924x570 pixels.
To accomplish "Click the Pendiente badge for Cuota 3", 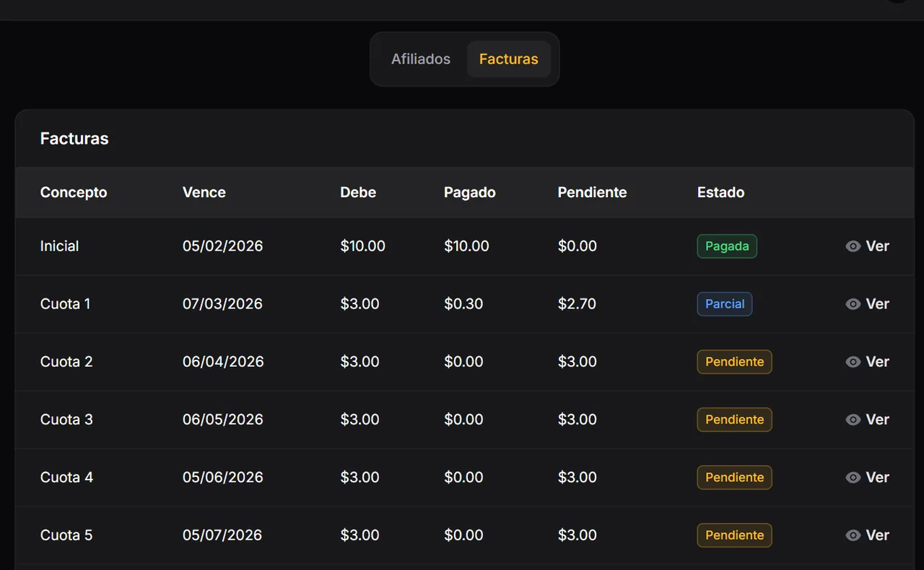I will point(734,420).
